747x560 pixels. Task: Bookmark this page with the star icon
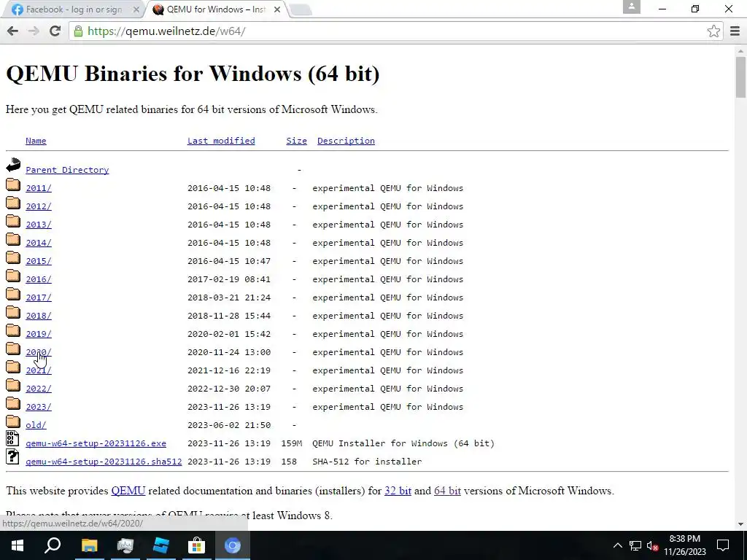pos(713,31)
